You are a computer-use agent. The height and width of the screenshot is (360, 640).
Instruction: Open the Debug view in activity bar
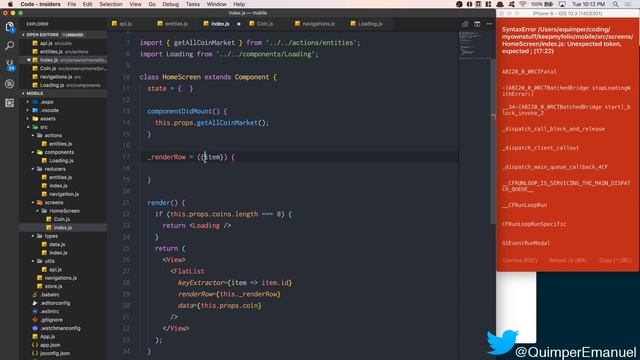pos(9,84)
